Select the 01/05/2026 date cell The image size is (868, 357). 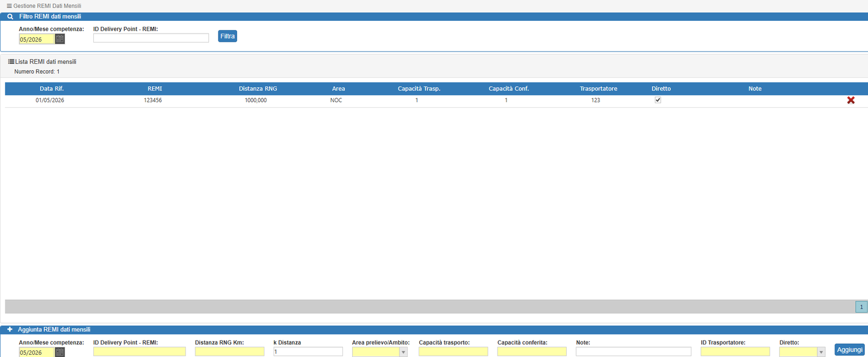coord(50,101)
